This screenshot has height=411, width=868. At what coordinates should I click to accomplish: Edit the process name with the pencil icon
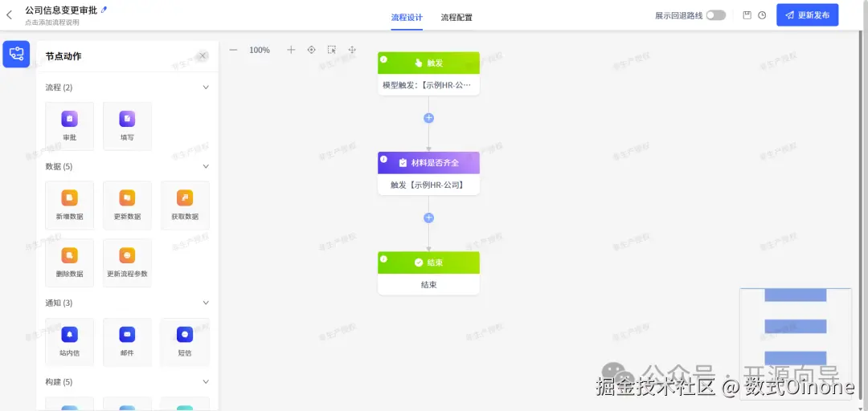(x=104, y=10)
